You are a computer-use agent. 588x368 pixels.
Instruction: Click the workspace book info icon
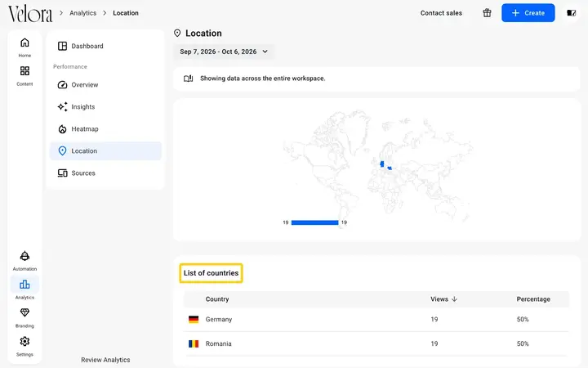pos(189,79)
